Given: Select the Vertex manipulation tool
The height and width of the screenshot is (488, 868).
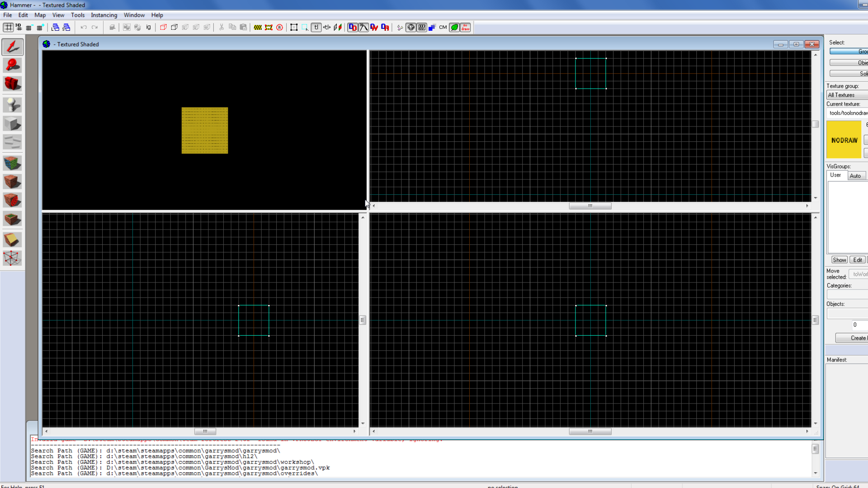Looking at the screenshot, I should (x=12, y=258).
